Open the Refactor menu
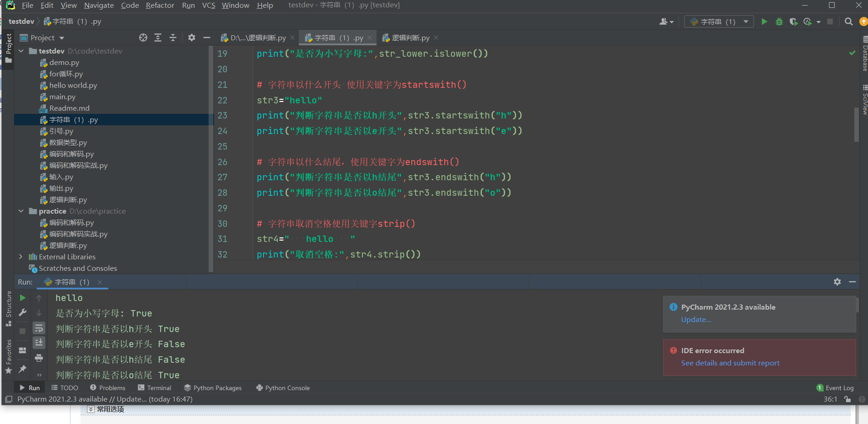Image resolution: width=868 pixels, height=424 pixels. tap(160, 5)
